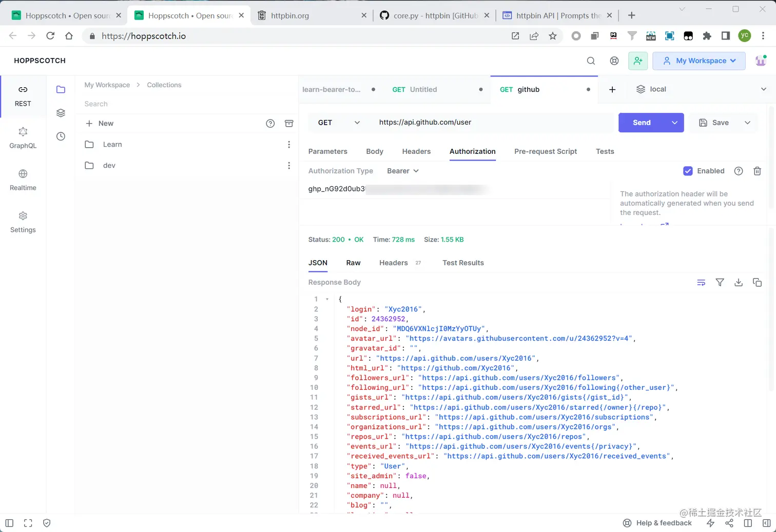Screen dimensions: 776x532
Task: Open the Realtime section in sidebar
Action: tap(23, 180)
